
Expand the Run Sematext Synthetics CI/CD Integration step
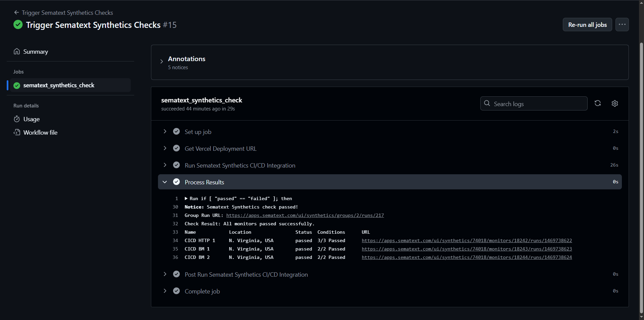(165, 165)
